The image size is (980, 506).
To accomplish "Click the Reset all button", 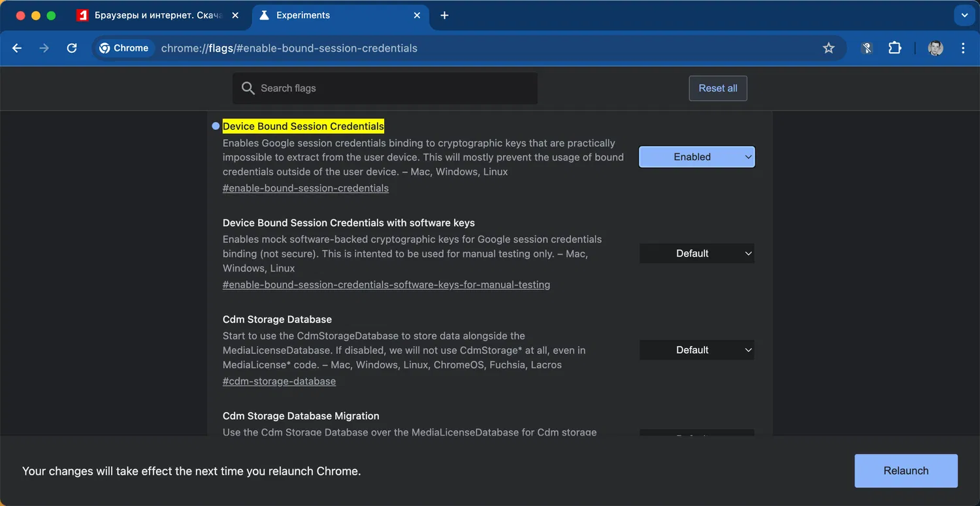I will click(717, 88).
